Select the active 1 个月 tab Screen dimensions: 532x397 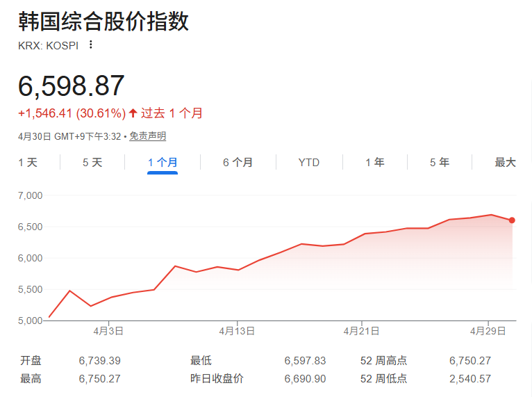click(x=163, y=162)
